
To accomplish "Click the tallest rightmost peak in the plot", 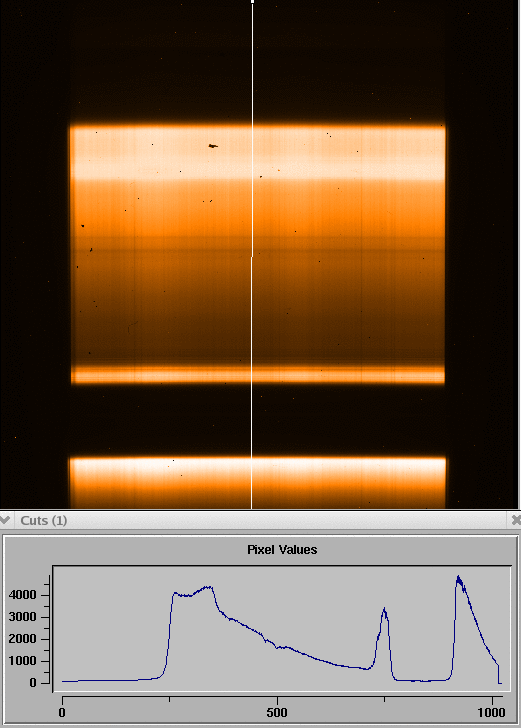I will point(458,578).
